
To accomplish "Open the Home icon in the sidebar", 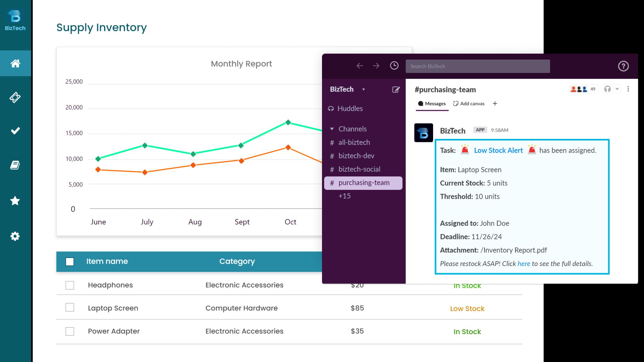I will [x=15, y=63].
